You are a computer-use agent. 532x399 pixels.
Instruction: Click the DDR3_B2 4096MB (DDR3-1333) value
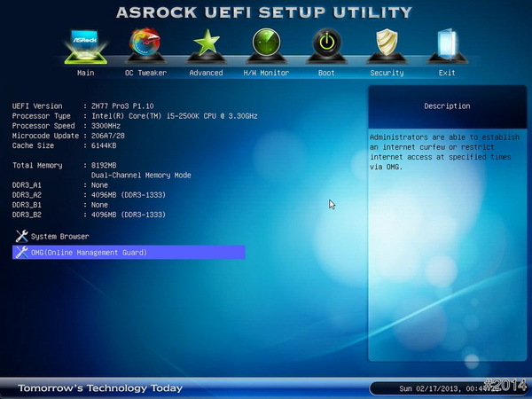[129, 215]
